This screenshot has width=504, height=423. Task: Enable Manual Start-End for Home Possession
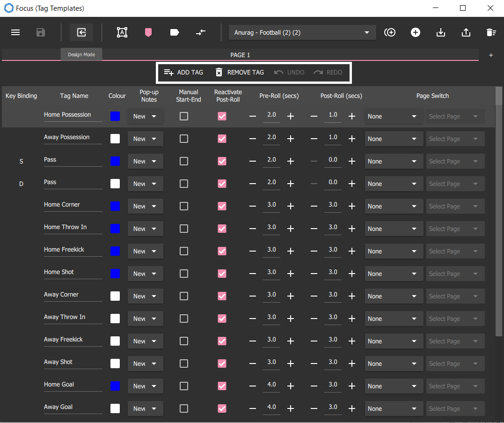tap(184, 116)
